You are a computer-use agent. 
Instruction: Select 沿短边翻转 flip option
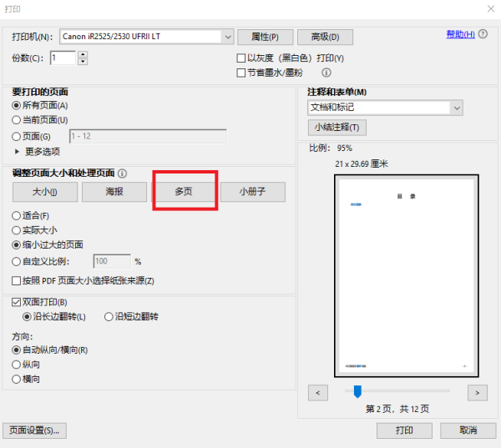click(109, 317)
